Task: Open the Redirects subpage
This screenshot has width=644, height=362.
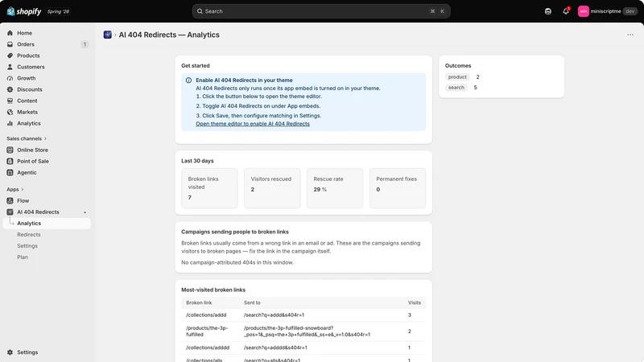Action: click(29, 235)
